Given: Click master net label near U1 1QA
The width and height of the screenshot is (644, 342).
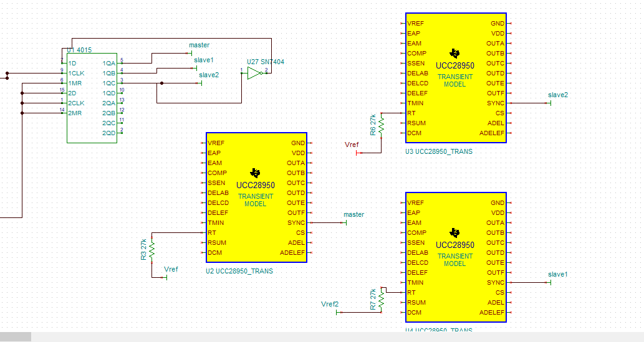Looking at the screenshot, I should coord(199,45).
